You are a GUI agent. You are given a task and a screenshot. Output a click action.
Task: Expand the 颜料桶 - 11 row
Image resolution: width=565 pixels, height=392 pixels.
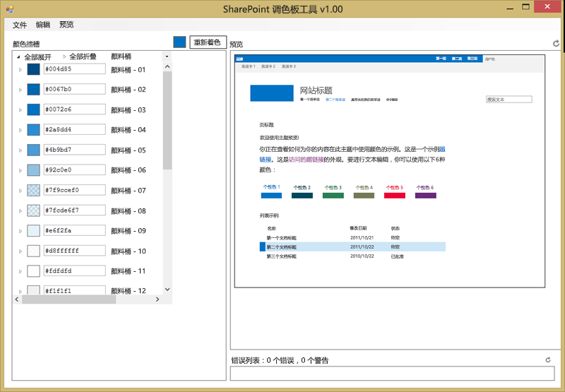click(x=20, y=271)
